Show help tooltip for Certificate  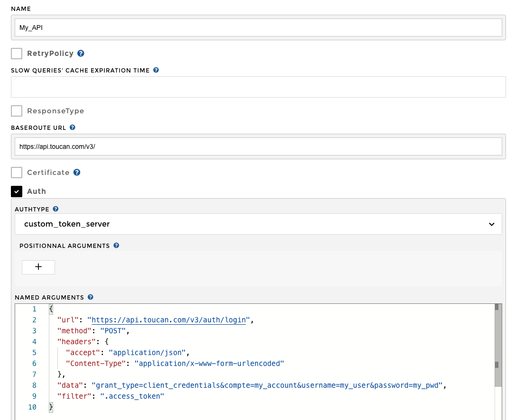pos(77,173)
